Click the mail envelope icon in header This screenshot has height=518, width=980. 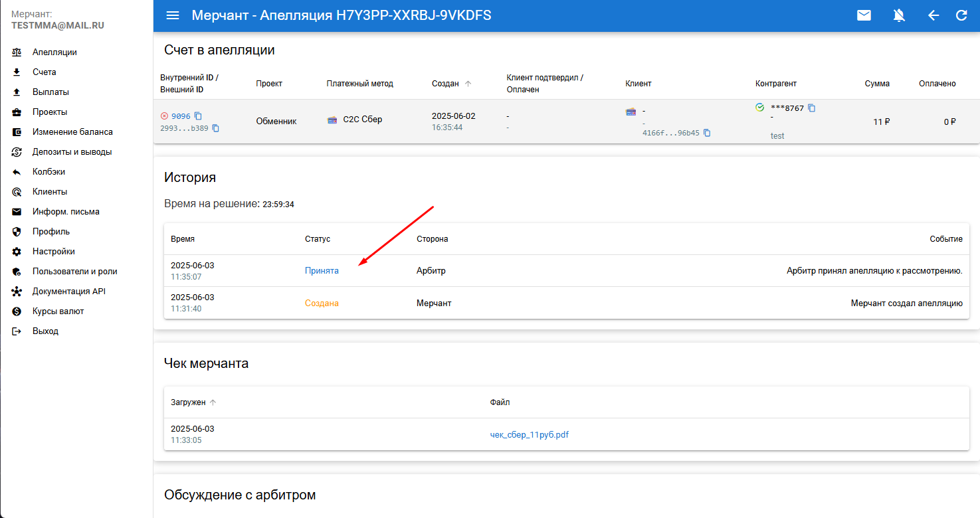click(864, 15)
